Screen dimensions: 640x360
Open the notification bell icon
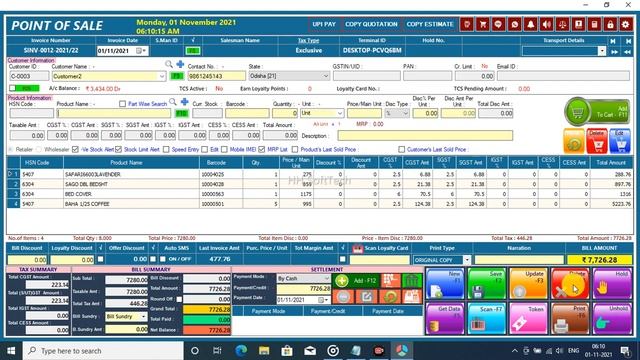point(530,24)
